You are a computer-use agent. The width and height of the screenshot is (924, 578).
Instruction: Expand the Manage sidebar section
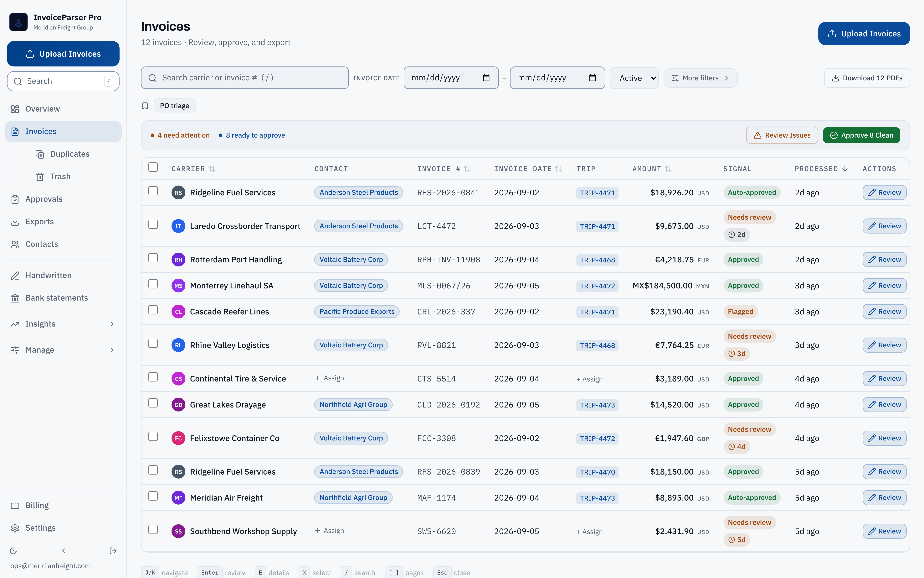(63, 350)
